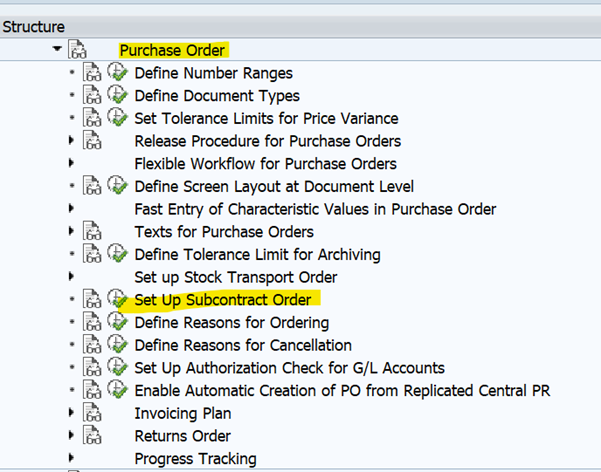Open documentation icon beside Define Number Ranges
Viewport: 601px width, 472px height.
92,73
